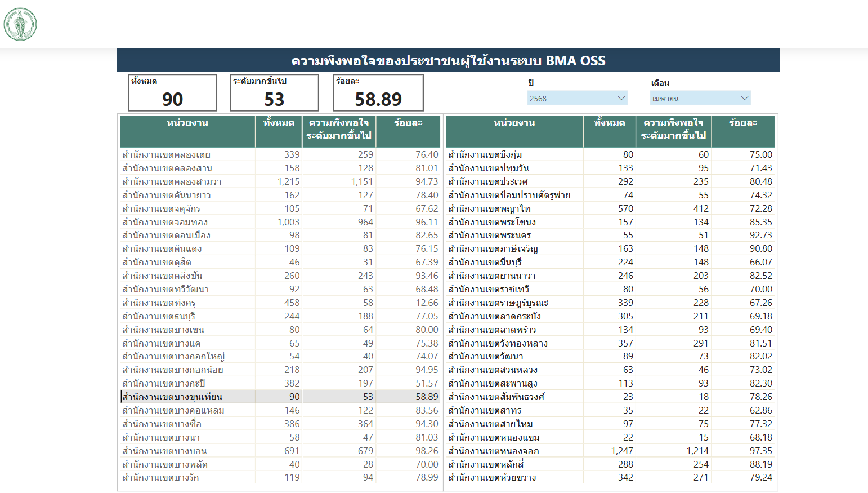This screenshot has height=493, width=868.
Task: Select row สำนักงานเขตบางรัก
Action: [x=280, y=477]
